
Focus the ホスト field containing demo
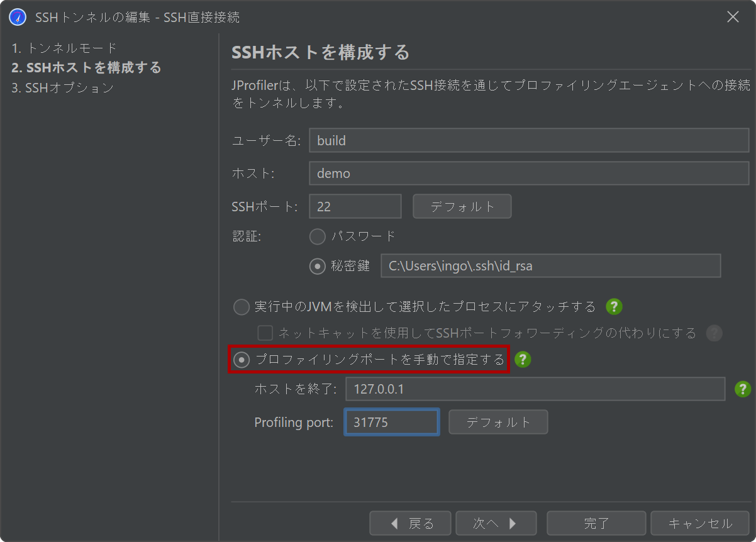(530, 173)
